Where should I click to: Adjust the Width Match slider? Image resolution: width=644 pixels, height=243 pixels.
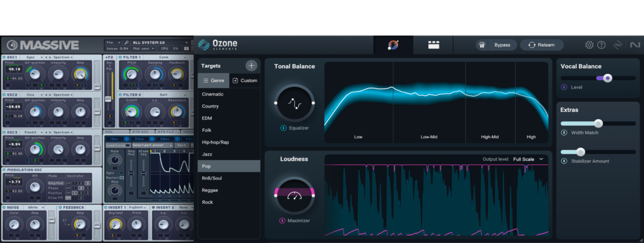tap(598, 124)
